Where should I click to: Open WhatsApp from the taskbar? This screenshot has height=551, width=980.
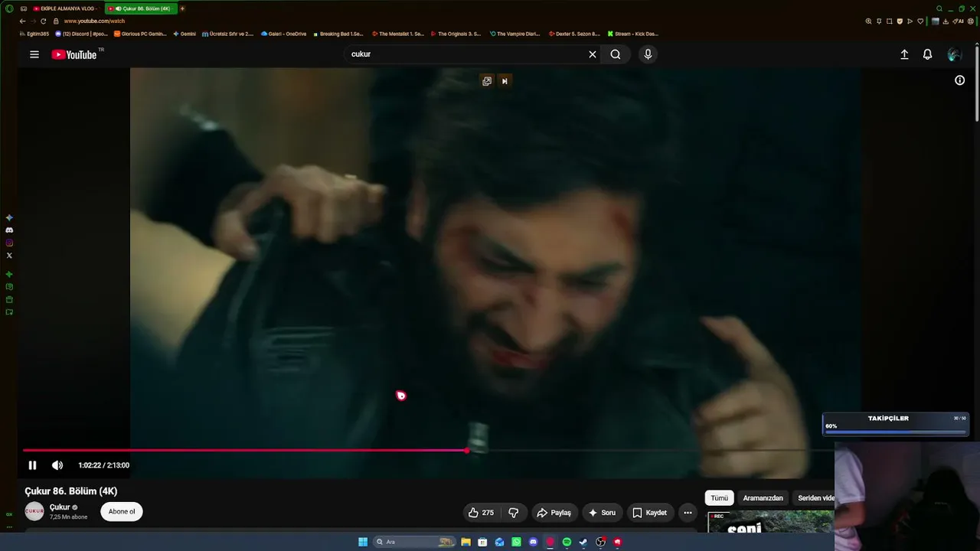point(516,542)
